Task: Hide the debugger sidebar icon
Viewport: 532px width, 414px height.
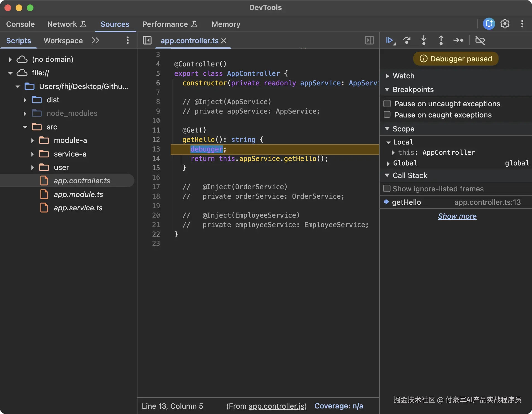Action: [x=369, y=40]
